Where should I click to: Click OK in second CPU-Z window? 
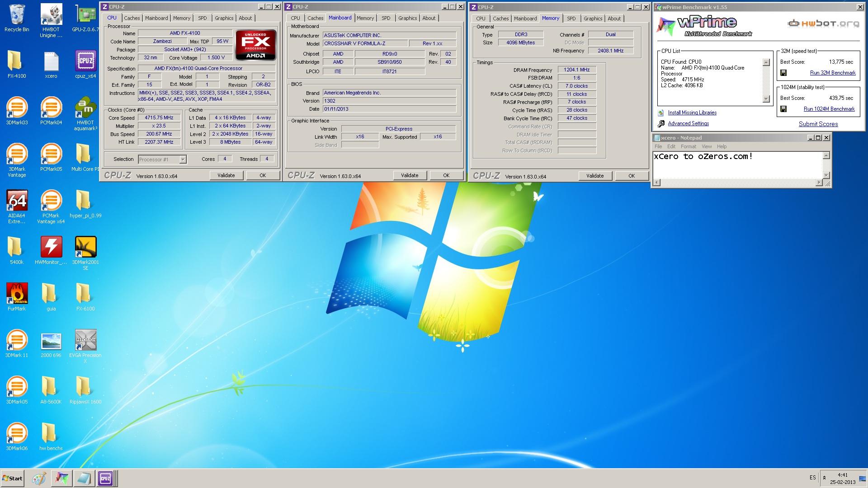click(x=446, y=175)
